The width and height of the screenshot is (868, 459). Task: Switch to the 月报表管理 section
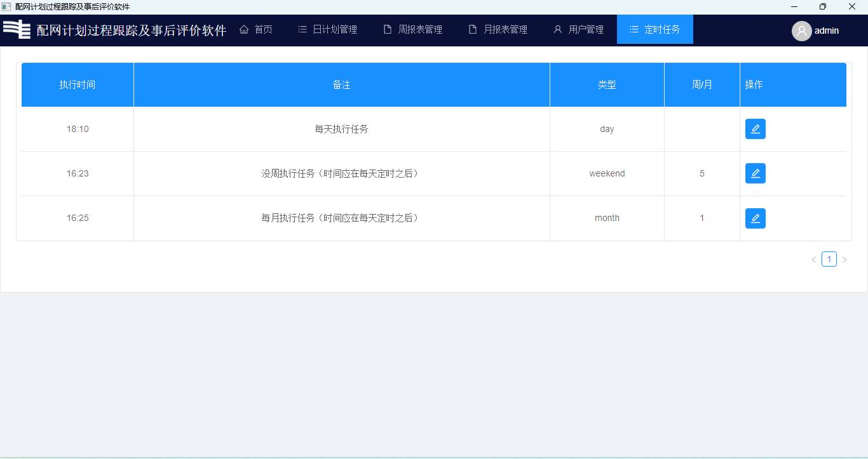tap(498, 30)
